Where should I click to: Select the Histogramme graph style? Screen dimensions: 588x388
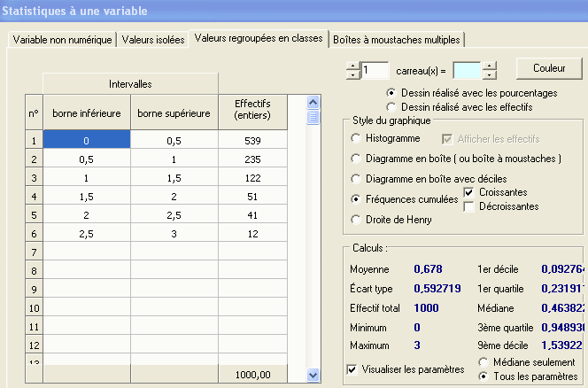(x=357, y=138)
